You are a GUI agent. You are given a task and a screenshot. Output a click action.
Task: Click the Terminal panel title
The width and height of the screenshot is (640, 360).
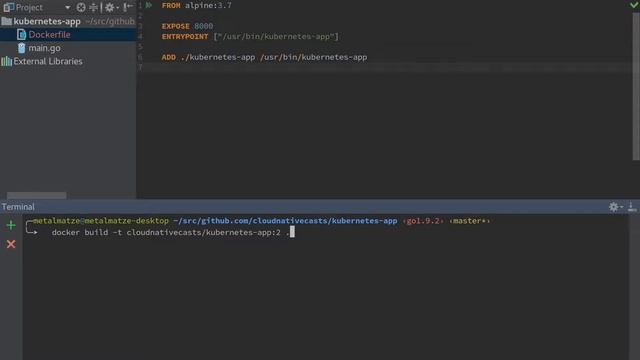18,207
